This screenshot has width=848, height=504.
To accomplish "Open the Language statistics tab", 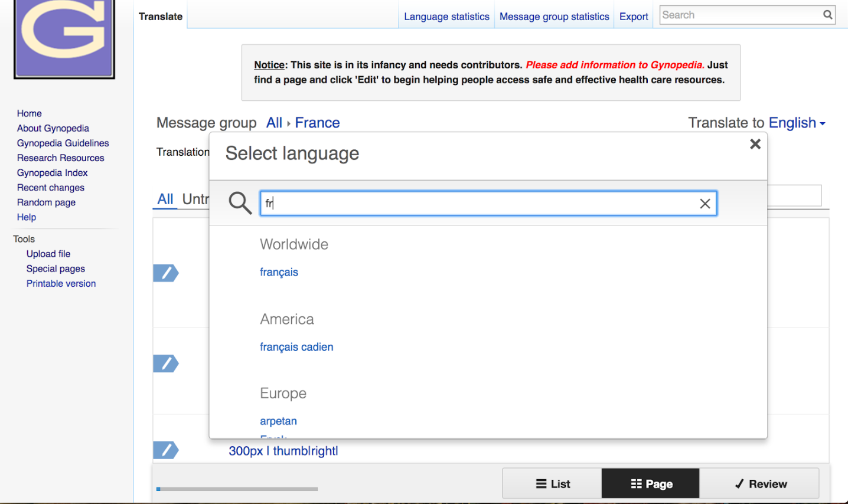I will point(446,17).
